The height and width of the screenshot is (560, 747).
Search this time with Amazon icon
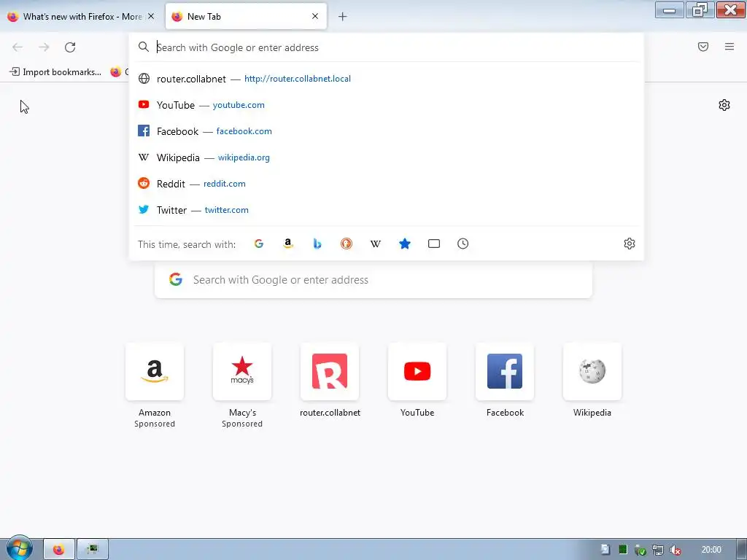click(x=287, y=244)
